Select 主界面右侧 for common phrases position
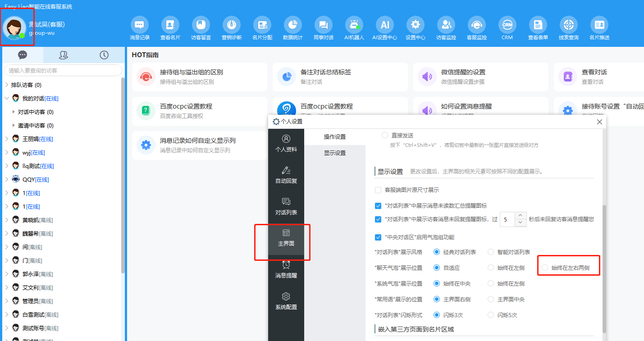 (436, 299)
